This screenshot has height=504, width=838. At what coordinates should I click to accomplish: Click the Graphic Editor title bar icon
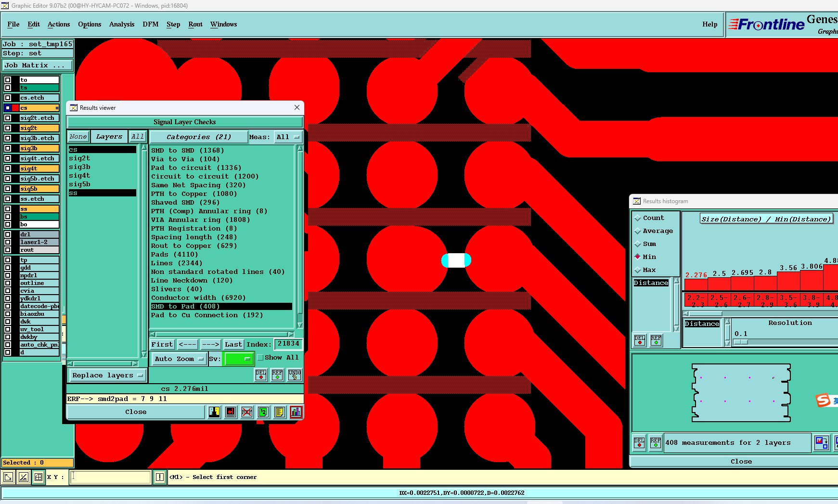tap(5, 6)
